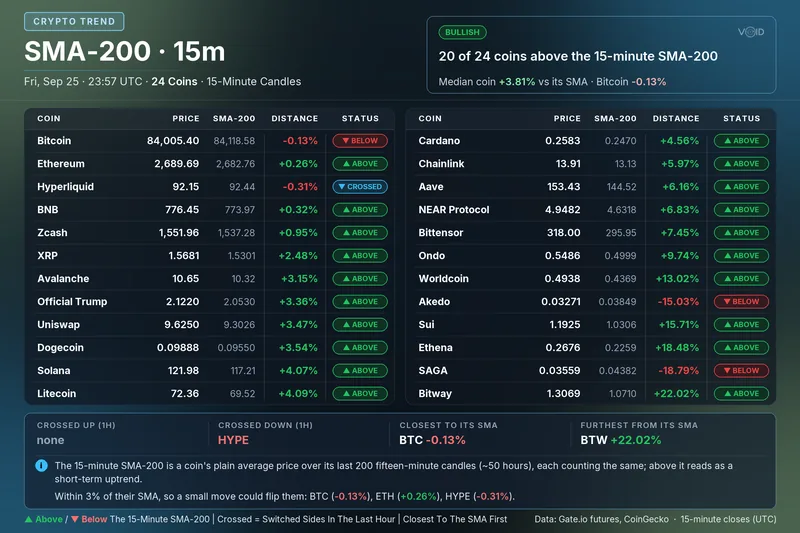Screen dimensions: 800x533
Task: Click Chainlink's ABOVE status badge
Action: pos(741,164)
